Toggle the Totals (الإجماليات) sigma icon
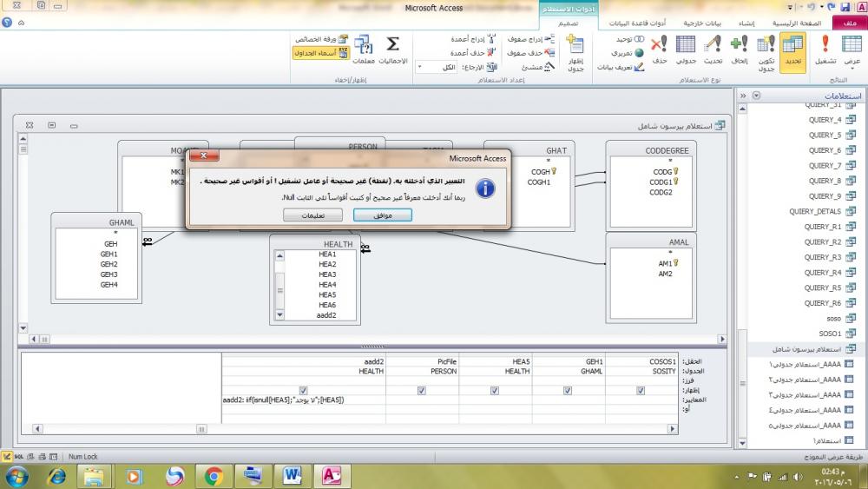Screen dimensions: 868x489 (x=393, y=50)
